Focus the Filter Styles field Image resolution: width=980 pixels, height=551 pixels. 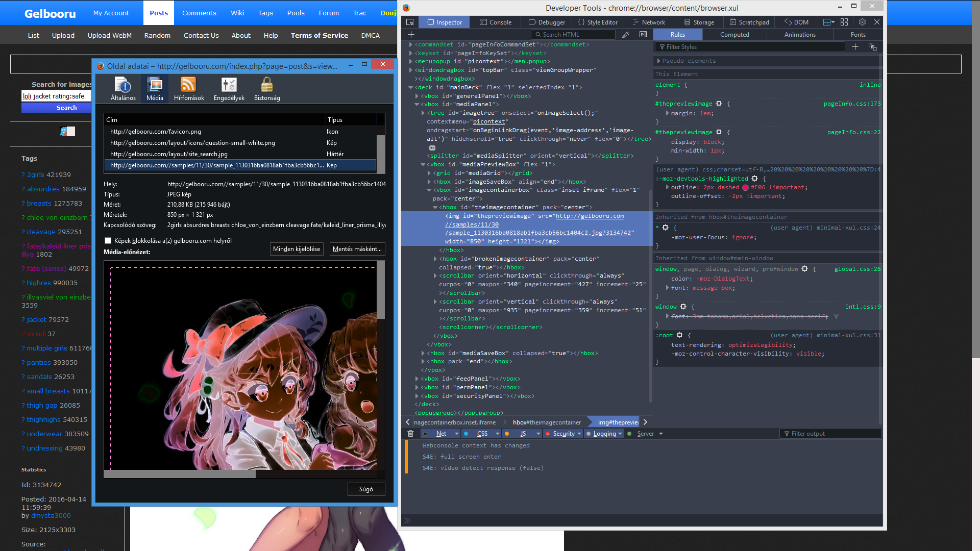pos(750,47)
